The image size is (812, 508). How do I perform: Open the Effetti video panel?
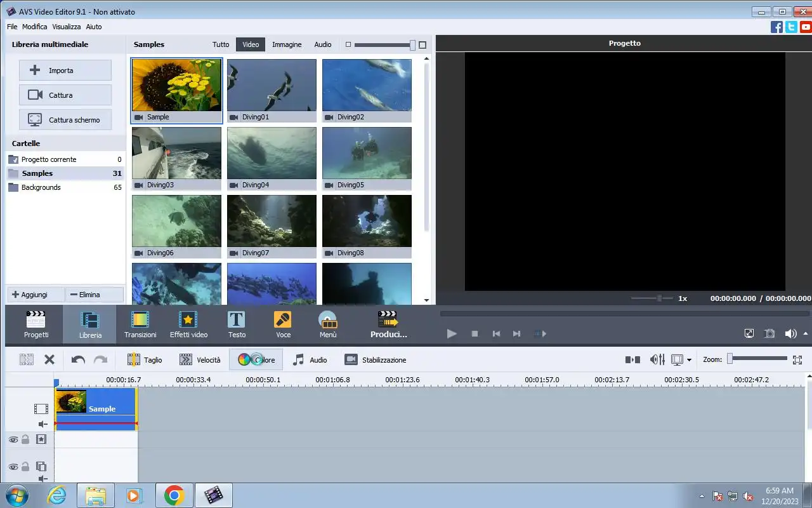click(x=188, y=324)
